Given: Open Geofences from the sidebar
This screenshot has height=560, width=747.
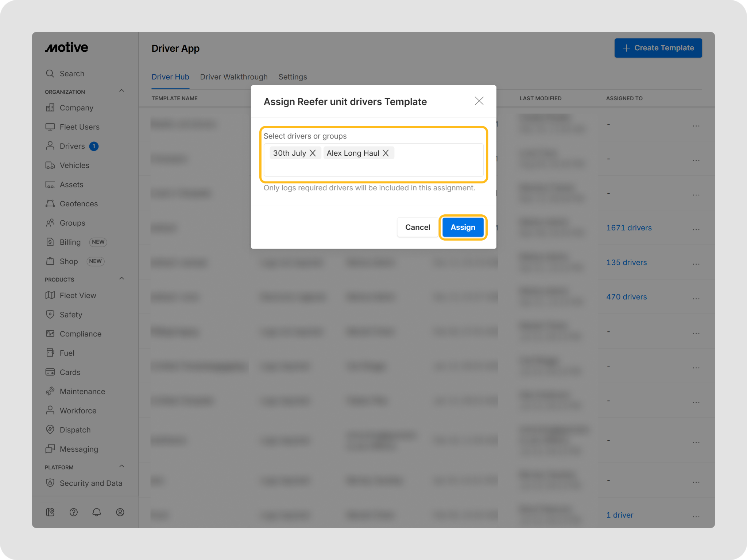Looking at the screenshot, I should [x=78, y=204].
